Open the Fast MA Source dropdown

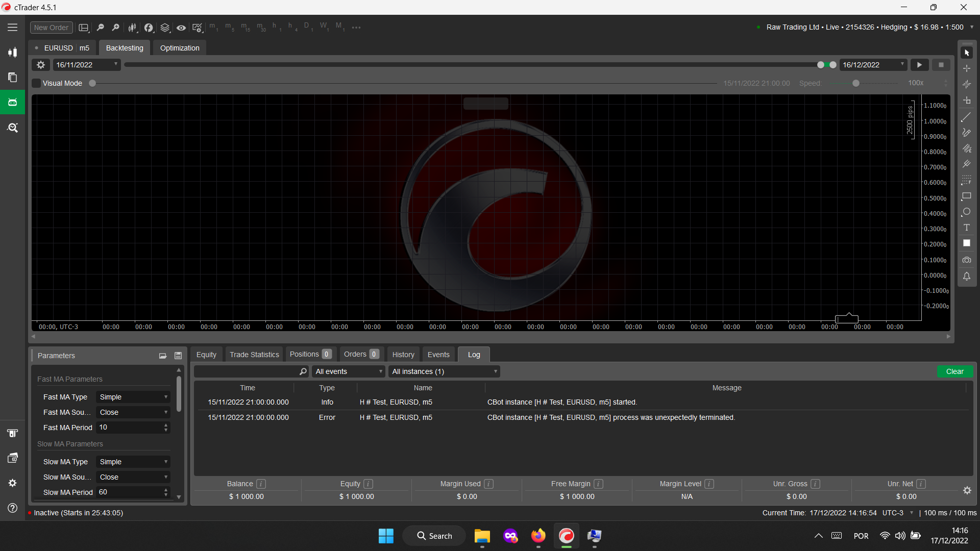pyautogui.click(x=133, y=412)
